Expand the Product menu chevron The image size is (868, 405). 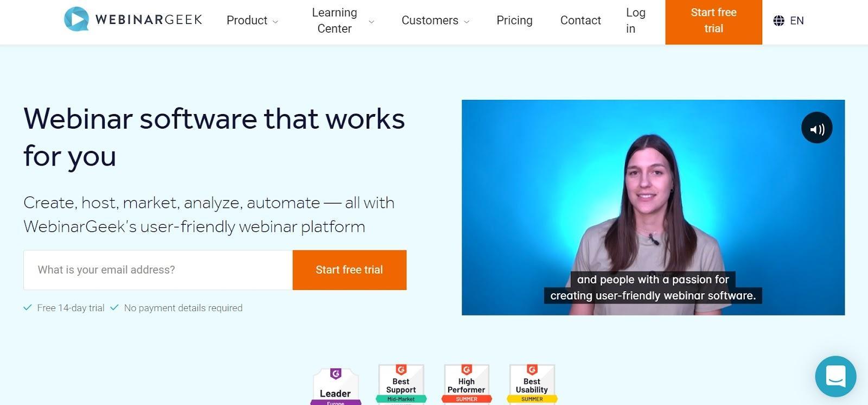(x=275, y=22)
